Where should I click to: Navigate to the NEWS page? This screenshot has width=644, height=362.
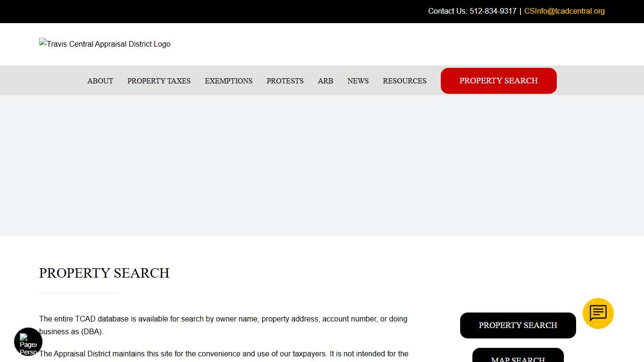(x=358, y=81)
